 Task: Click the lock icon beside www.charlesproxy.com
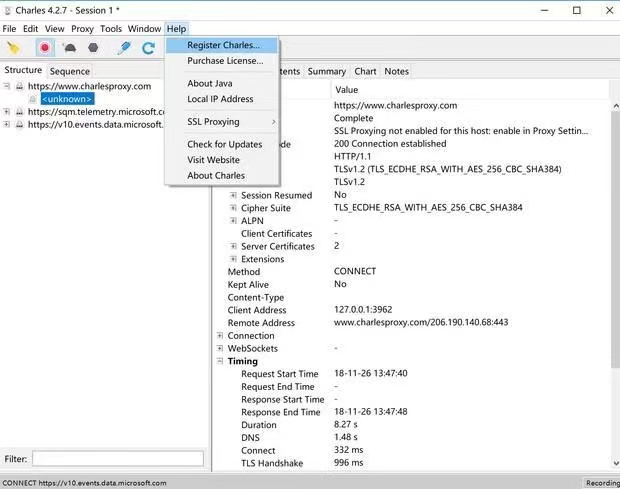point(19,86)
